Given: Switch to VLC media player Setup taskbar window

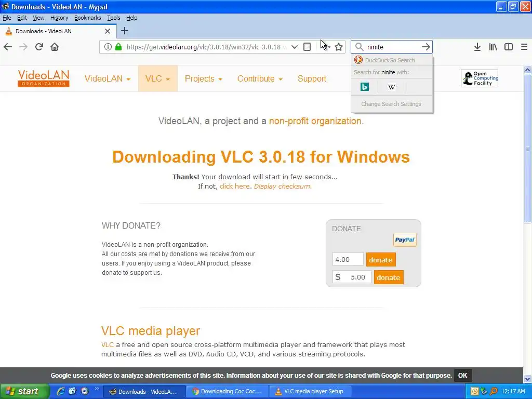Looking at the screenshot, I should click(310, 391).
